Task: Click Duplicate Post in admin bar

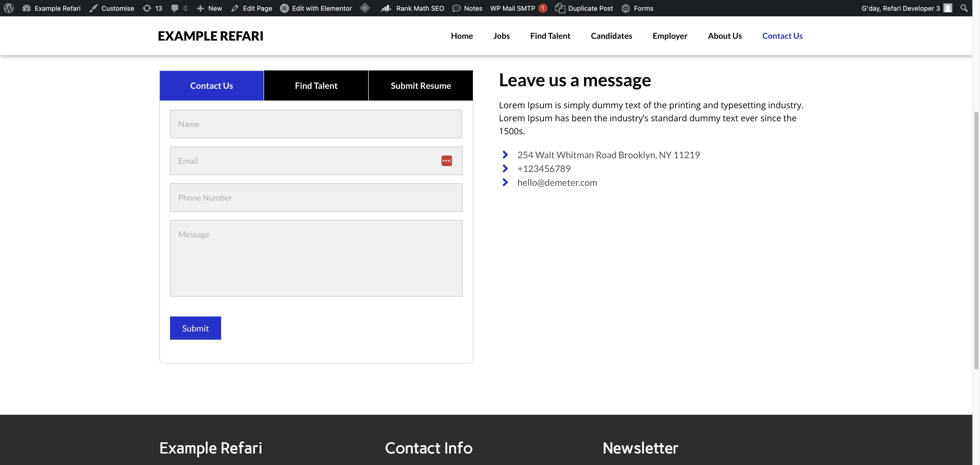Action: coord(584,8)
